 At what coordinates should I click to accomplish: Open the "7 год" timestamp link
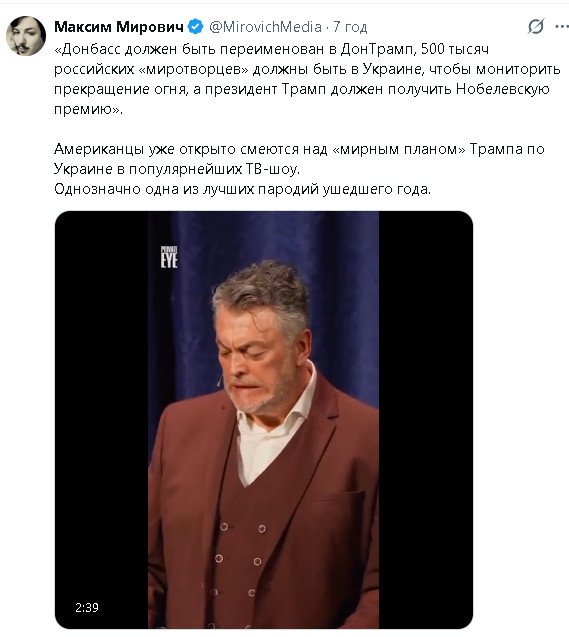pos(350,27)
